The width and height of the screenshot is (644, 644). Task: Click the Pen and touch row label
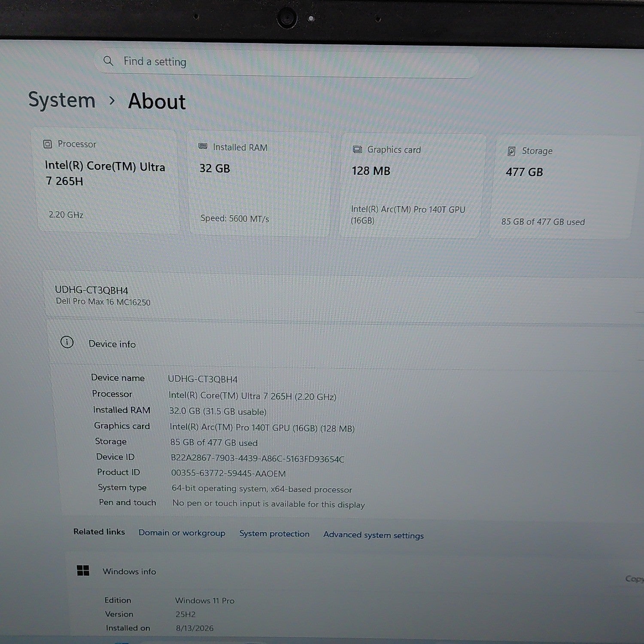pos(128,503)
